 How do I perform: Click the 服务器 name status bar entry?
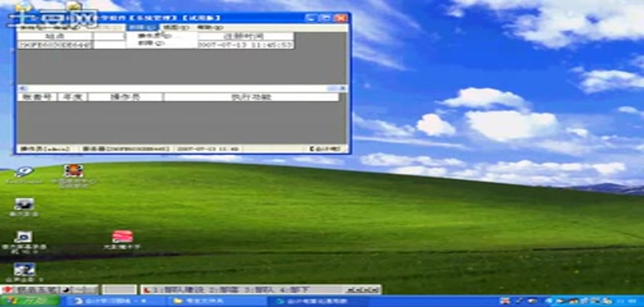point(125,149)
